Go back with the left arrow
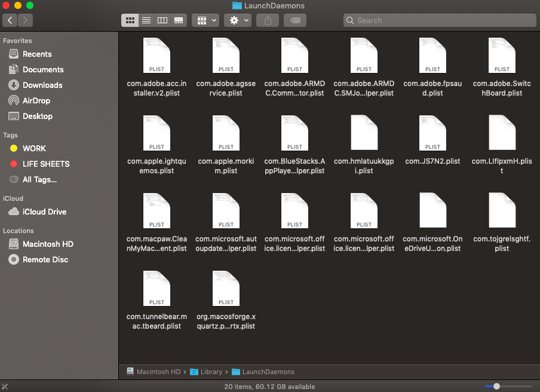This screenshot has width=540, height=392. point(10,20)
